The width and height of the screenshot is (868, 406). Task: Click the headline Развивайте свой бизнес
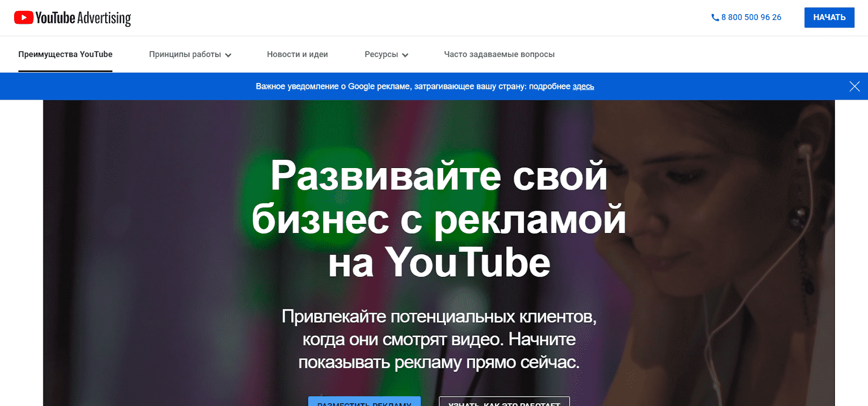point(439,219)
